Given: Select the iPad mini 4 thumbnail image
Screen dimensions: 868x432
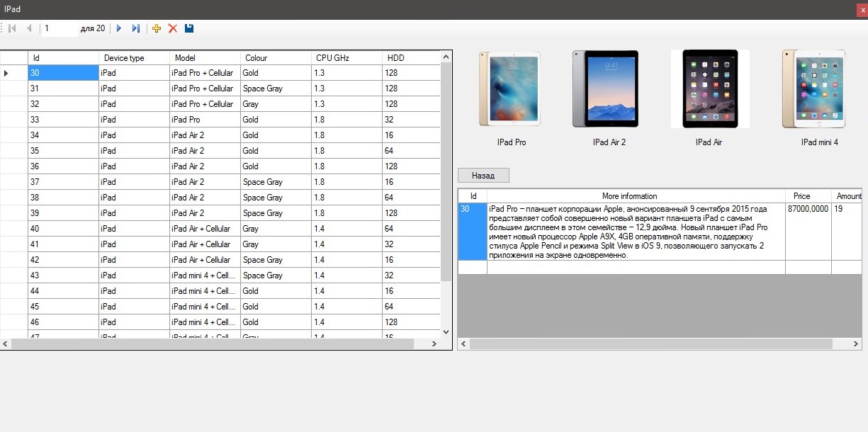Looking at the screenshot, I should (813, 89).
